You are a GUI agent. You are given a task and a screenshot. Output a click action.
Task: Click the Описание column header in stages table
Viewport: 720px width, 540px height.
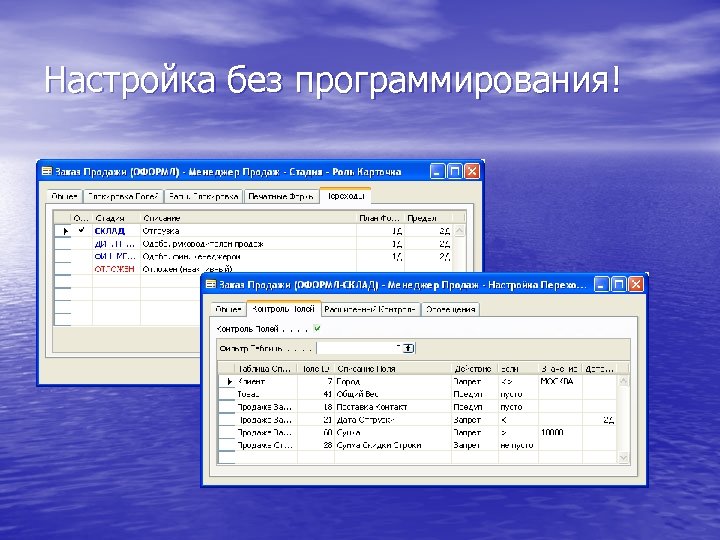click(248, 218)
